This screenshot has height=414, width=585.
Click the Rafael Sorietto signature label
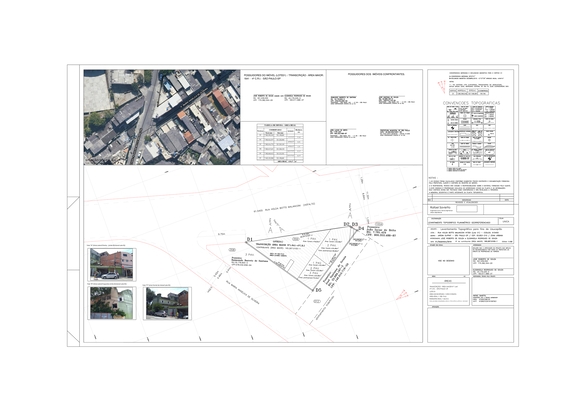440,207
